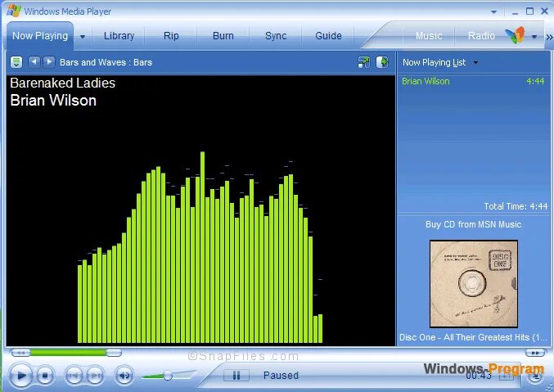Click the maximize visualization pane icon

pyautogui.click(x=382, y=62)
